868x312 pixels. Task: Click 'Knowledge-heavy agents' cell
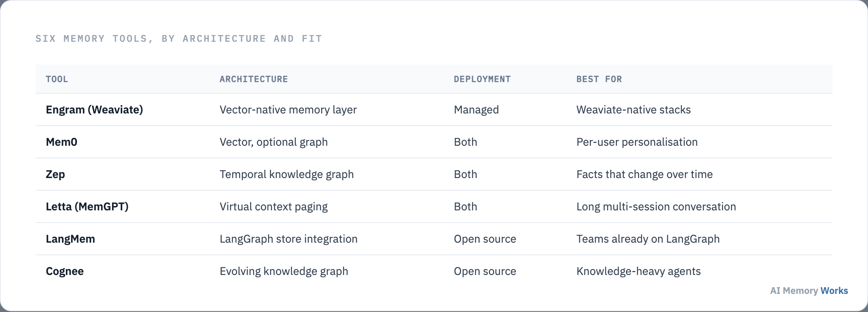[638, 271]
